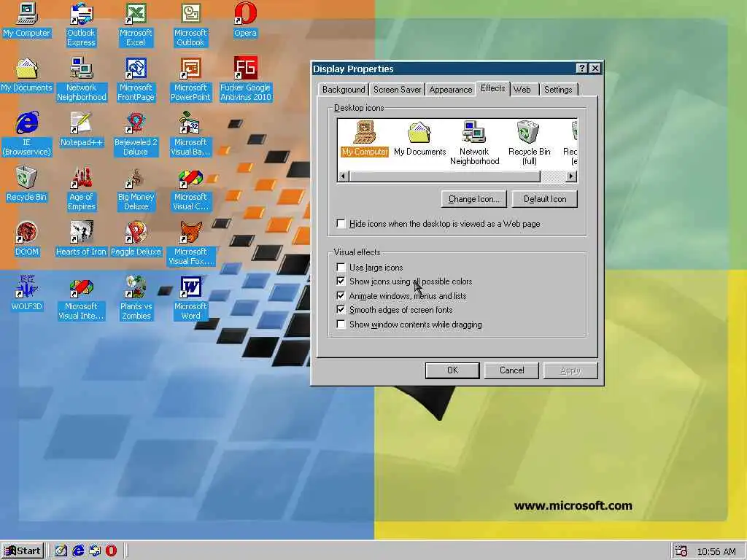
Task: Click the left scroll arrow of icon list
Action: click(x=343, y=176)
